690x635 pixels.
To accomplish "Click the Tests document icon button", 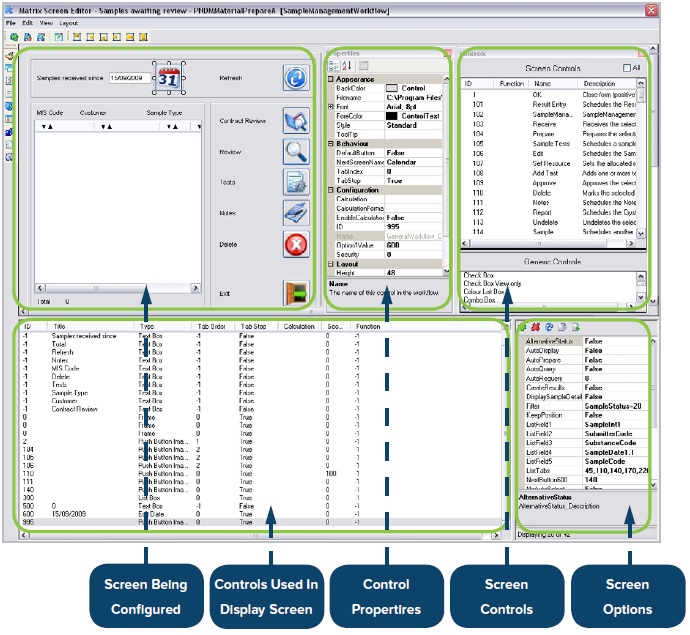I will [296, 182].
